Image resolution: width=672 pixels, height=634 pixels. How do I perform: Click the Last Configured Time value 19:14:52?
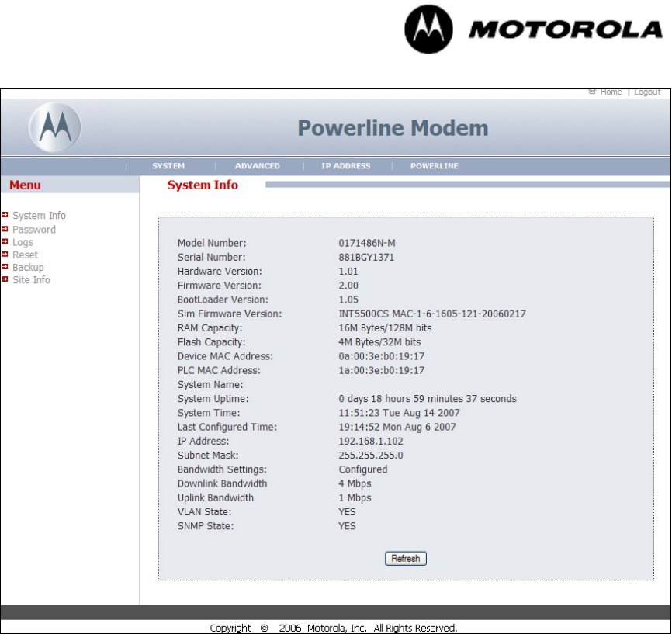tap(397, 427)
